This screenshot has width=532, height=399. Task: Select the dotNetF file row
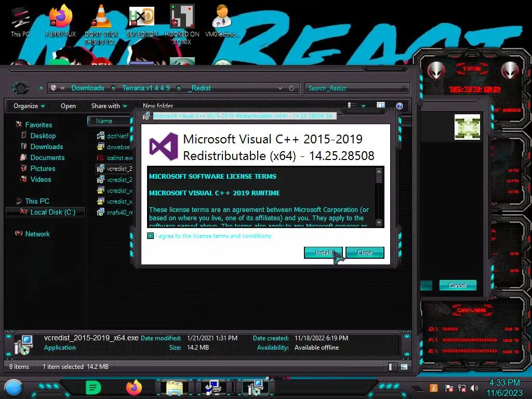pyautogui.click(x=114, y=136)
